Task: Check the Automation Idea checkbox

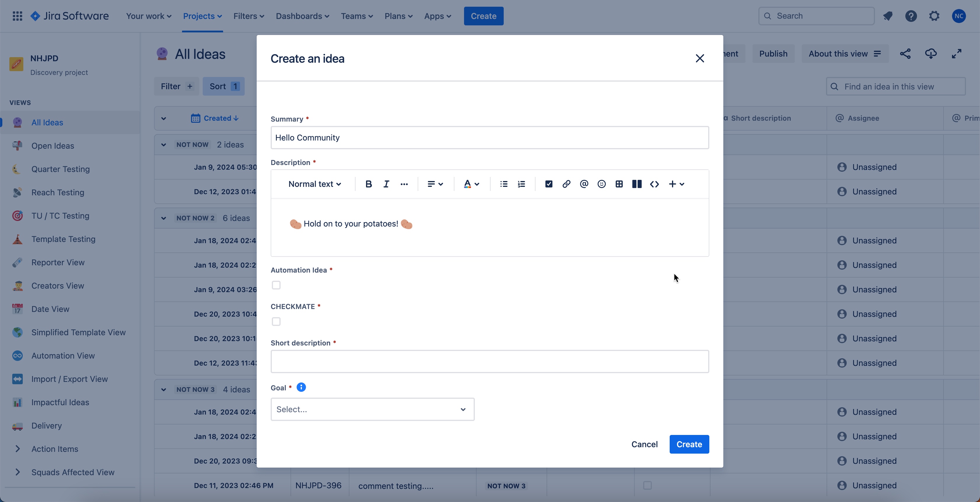Action: click(x=276, y=285)
